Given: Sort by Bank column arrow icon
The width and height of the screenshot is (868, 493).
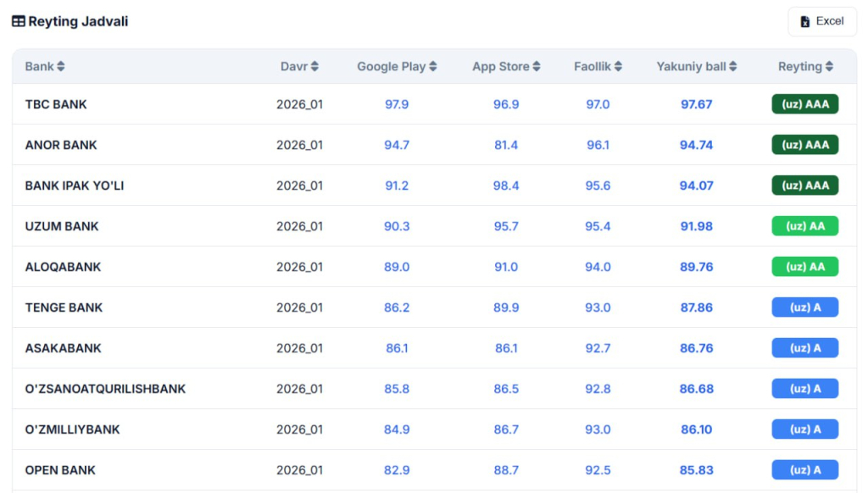Looking at the screenshot, I should (x=61, y=67).
